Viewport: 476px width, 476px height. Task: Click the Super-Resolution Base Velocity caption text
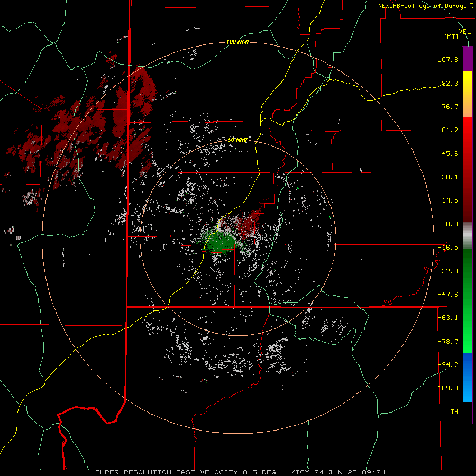click(240, 472)
